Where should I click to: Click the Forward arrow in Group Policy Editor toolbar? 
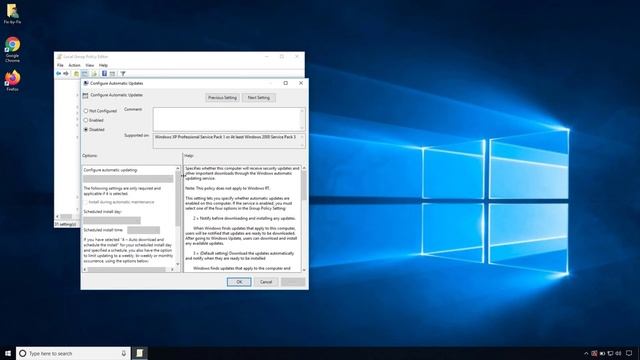pyautogui.click(x=66, y=73)
